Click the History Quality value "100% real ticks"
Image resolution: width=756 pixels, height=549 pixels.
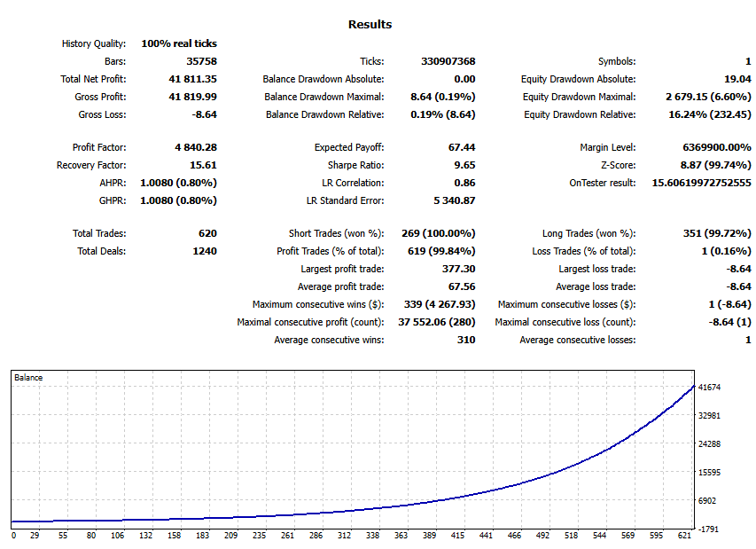pyautogui.click(x=179, y=43)
